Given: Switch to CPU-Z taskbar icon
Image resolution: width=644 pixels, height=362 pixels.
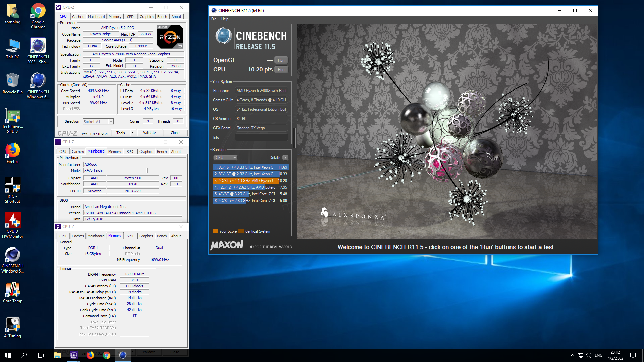Looking at the screenshot, I should (74, 355).
